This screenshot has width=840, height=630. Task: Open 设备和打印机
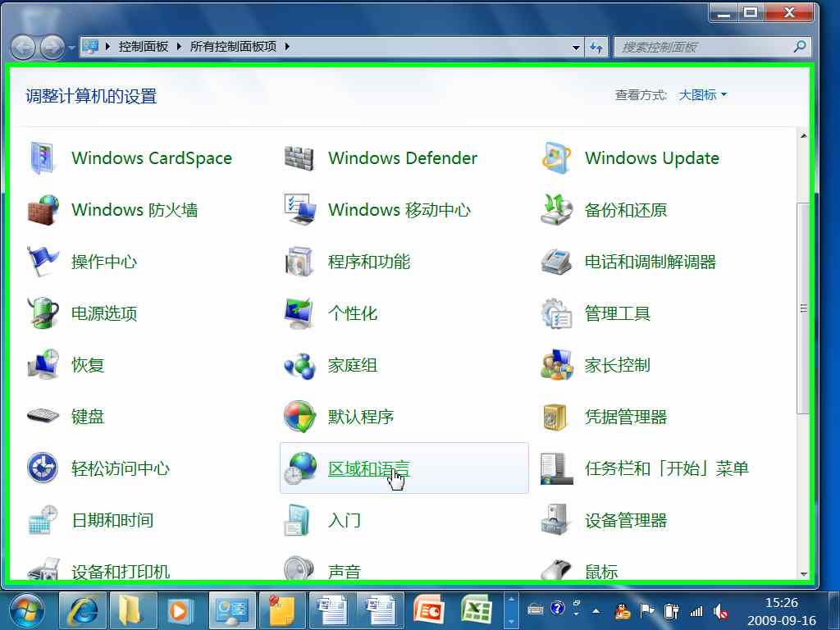tap(98, 570)
